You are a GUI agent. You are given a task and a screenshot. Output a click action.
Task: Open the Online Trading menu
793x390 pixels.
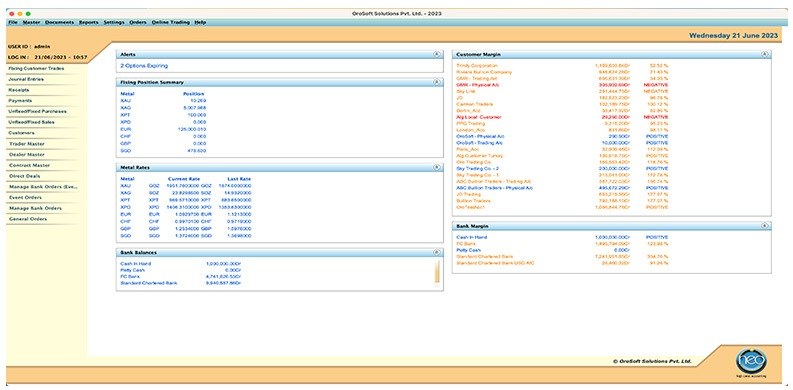click(x=170, y=22)
